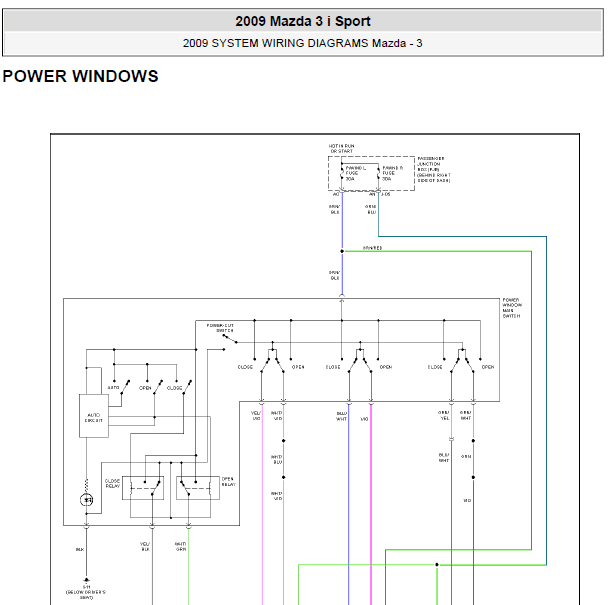This screenshot has height=605, width=609.
Task: Click the BRN/RED wire label
Action: point(372,248)
